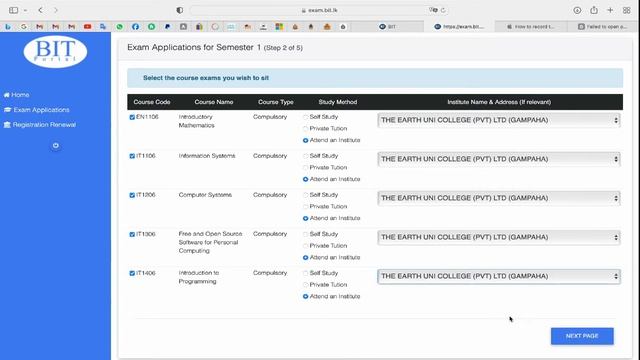Uncheck the IT1106 course checkbox
Viewport: 640px width, 360px height.
[x=132, y=156]
